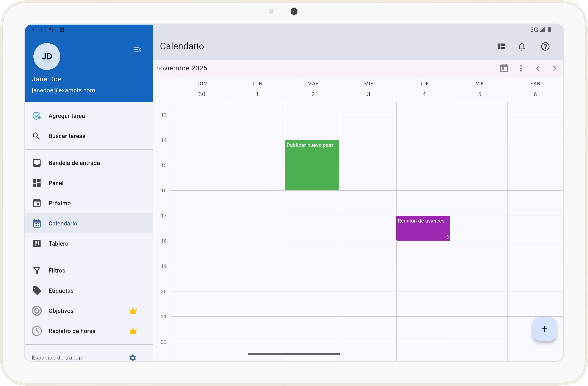
Task: Switch to the Tablero board view
Action: (58, 244)
